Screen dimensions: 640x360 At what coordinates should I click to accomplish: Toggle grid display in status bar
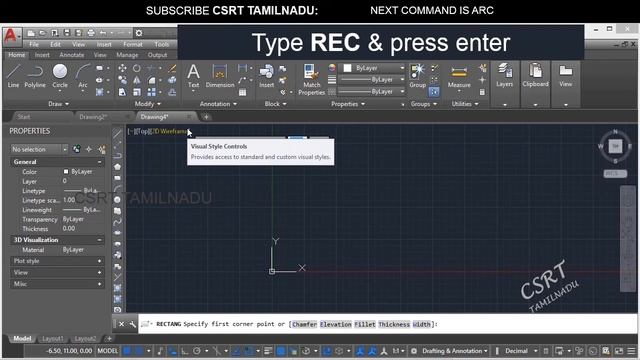click(127, 351)
